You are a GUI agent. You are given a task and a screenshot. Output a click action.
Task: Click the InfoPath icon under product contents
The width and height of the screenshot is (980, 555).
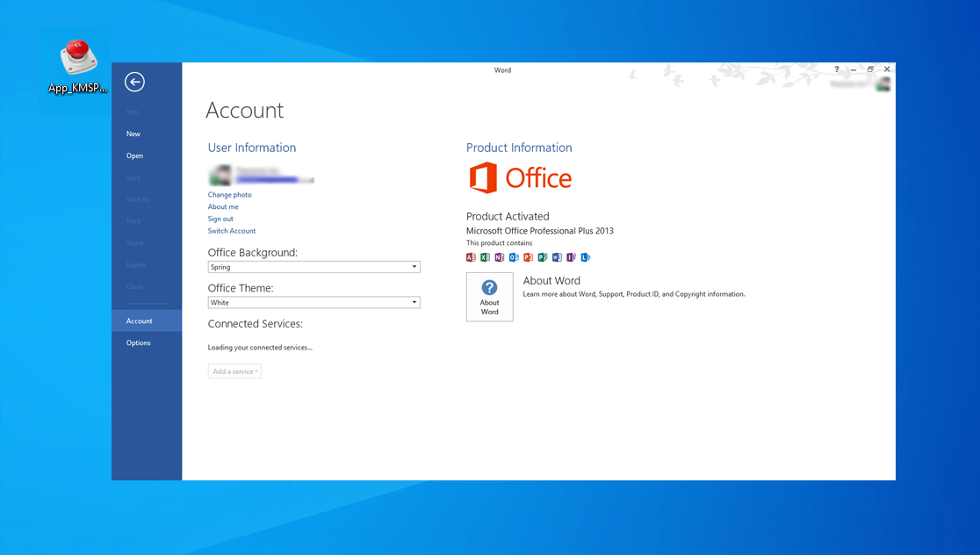tap(572, 257)
